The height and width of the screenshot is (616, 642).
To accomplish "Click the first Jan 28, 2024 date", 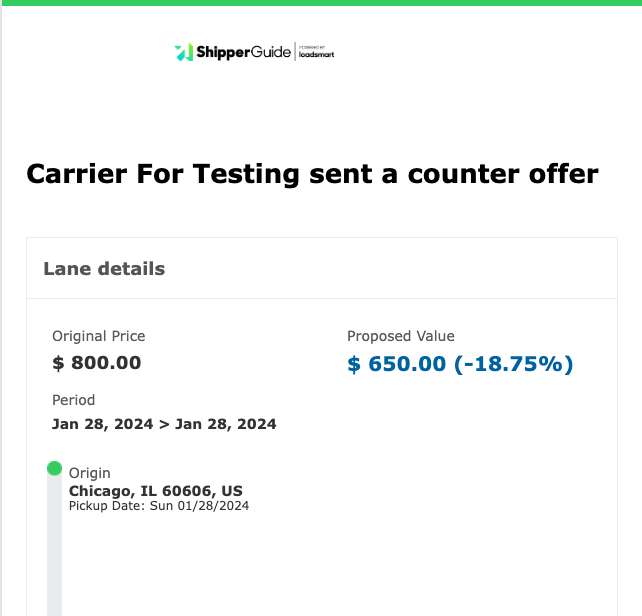I will pyautogui.click(x=102, y=424).
